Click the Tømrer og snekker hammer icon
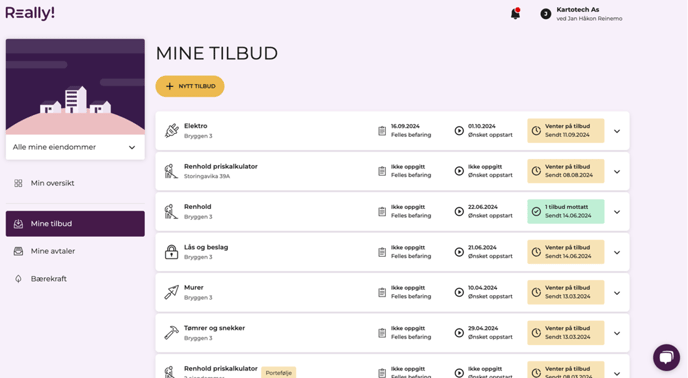The image size is (688, 378). (172, 333)
